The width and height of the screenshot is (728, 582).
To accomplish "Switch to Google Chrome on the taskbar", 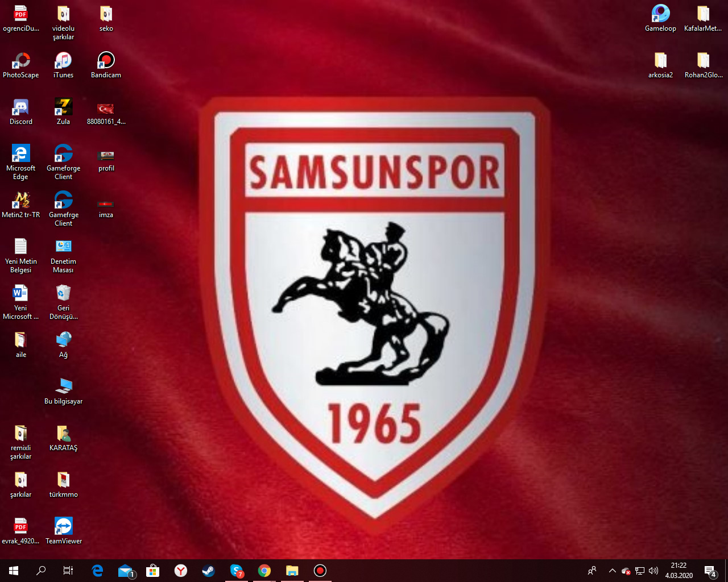I will (x=264, y=571).
